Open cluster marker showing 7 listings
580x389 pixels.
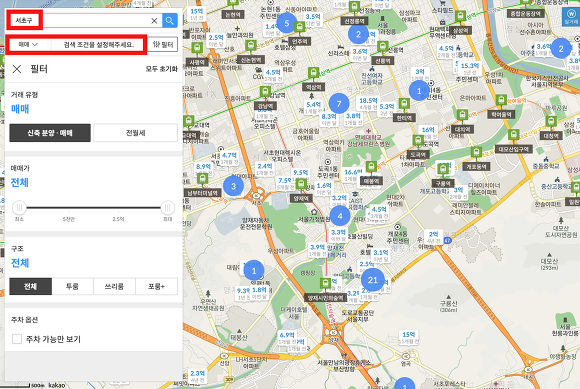coord(339,104)
